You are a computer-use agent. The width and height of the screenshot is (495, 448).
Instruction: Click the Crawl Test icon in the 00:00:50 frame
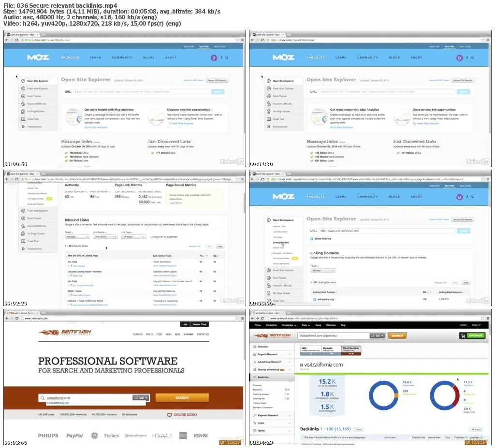[x=23, y=119]
